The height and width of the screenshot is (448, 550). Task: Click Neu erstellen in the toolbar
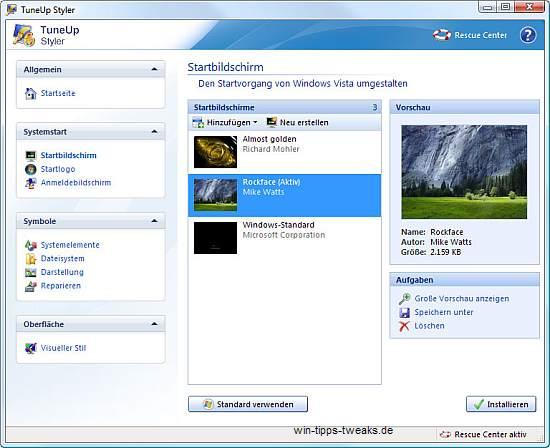(x=297, y=122)
